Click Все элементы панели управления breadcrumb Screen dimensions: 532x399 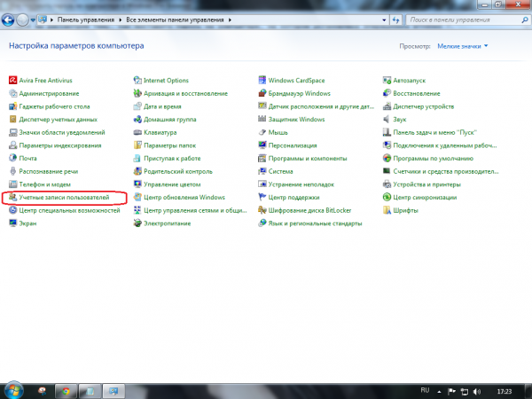(175, 20)
